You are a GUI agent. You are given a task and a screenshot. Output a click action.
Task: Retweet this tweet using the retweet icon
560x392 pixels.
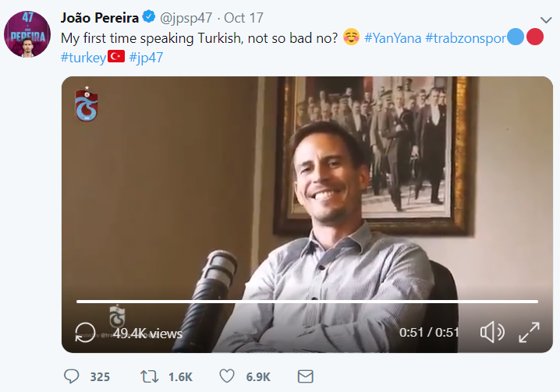click(149, 376)
